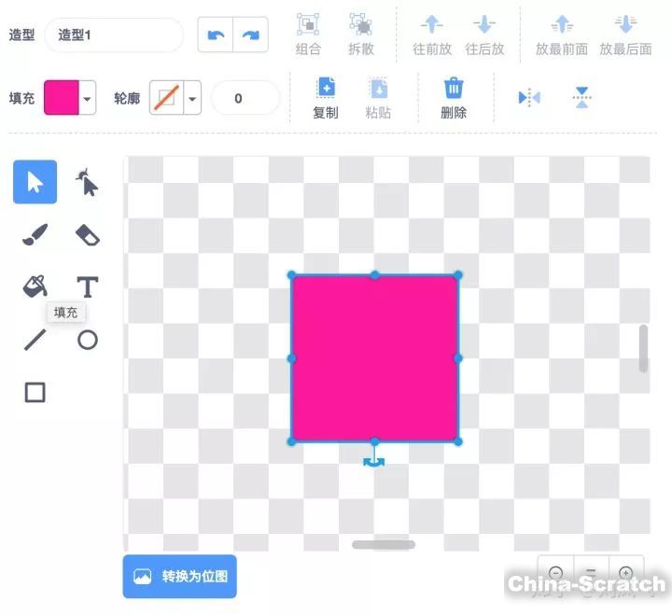672x616 pixels.
Task: Click the 复制 copy button
Action: (x=326, y=98)
